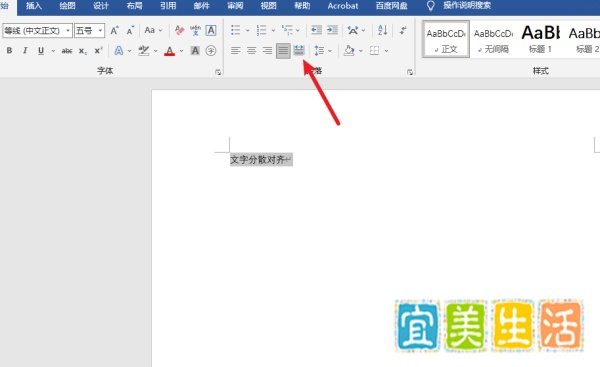Open the paragraph settings dialog launcher
Image resolution: width=600 pixels, height=367 pixels.
(410, 72)
